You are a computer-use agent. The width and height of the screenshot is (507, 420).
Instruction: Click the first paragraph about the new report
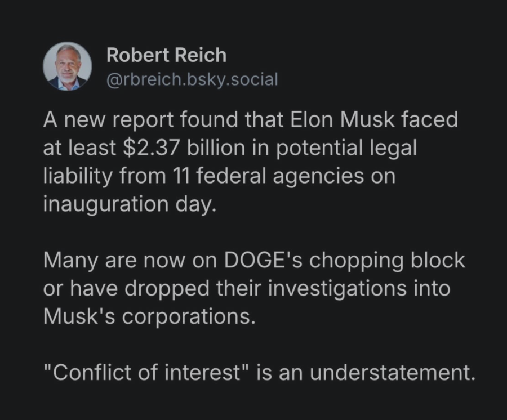click(250, 162)
